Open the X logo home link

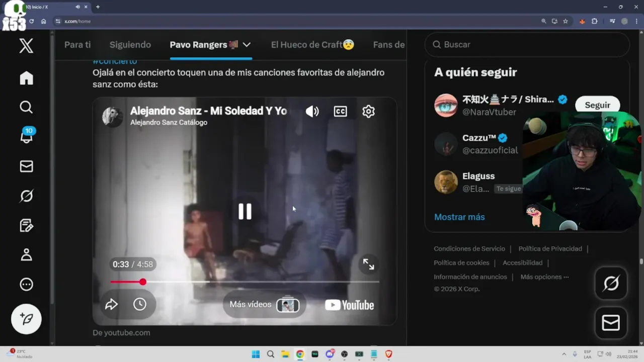point(26,46)
